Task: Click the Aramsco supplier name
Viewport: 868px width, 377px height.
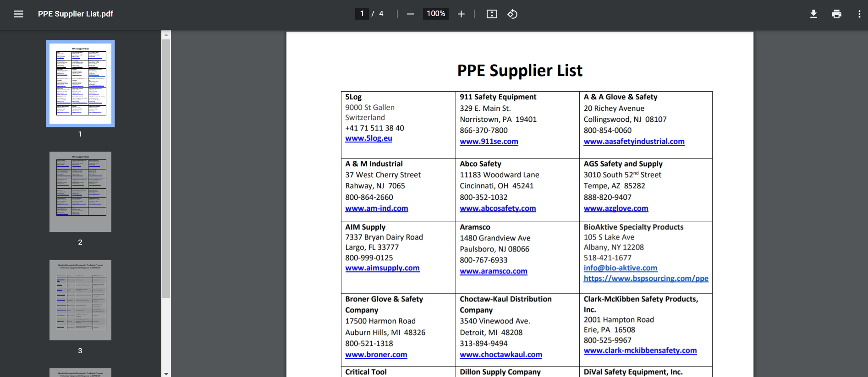Action: pos(475,227)
